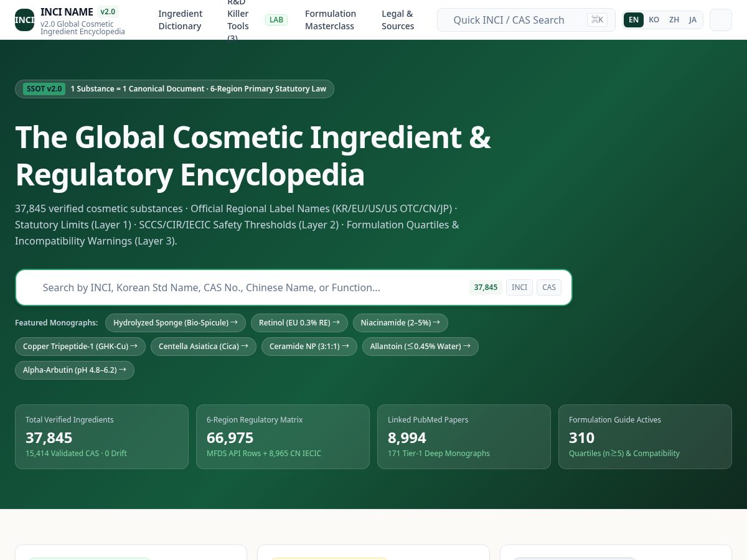Click the 6-Region Regulatory Matrix stat card
Screen dimensions: 747x560
click(283, 437)
